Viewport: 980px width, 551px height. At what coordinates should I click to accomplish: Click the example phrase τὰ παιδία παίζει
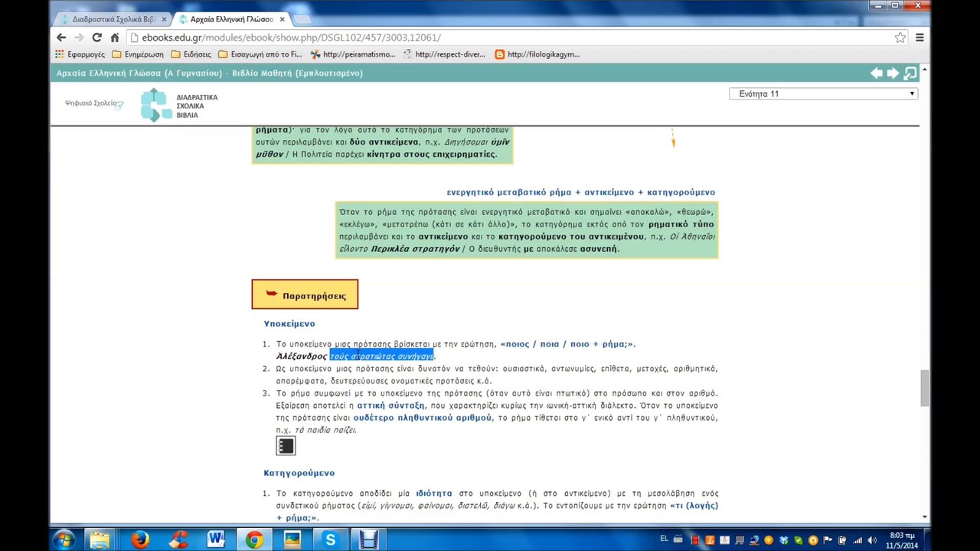[x=325, y=430]
